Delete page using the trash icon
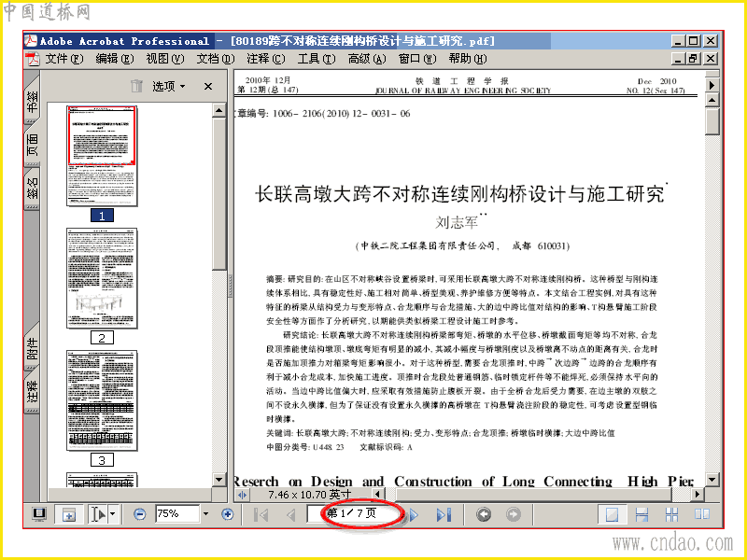 click(136, 86)
